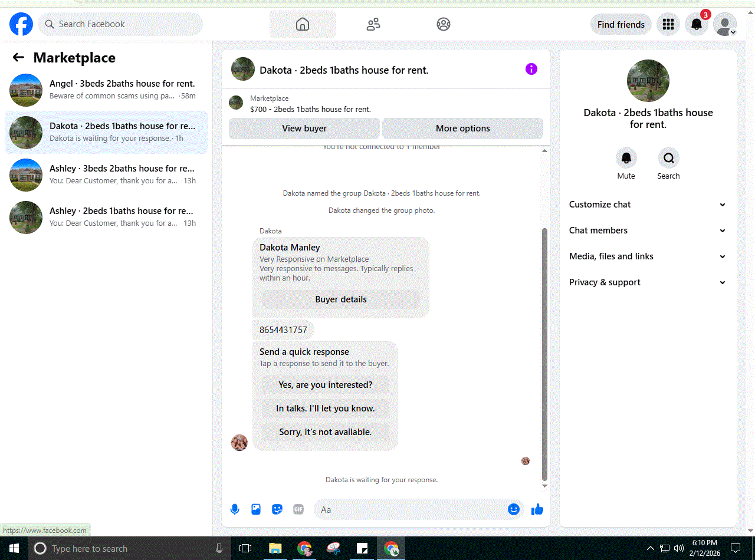Attach a photo using the image icon
The image size is (755, 560).
[x=256, y=509]
